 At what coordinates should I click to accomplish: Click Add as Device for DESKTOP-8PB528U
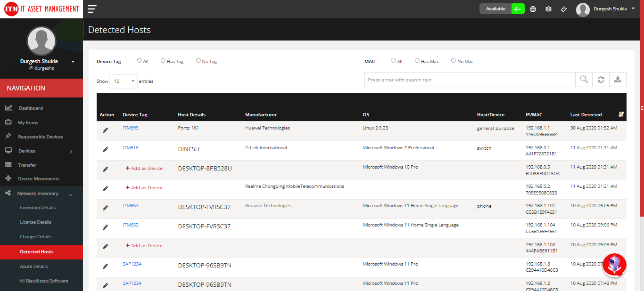[x=144, y=168]
